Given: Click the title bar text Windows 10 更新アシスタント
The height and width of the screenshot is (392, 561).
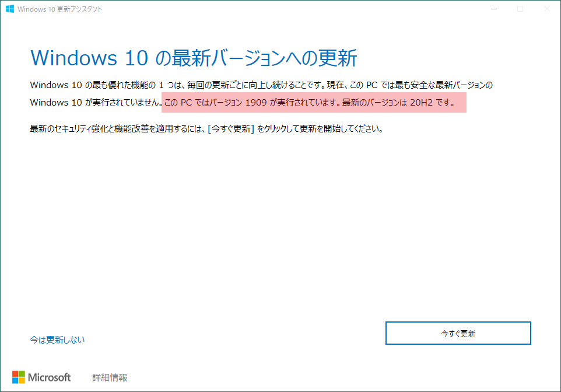Looking at the screenshot, I should (60, 9).
